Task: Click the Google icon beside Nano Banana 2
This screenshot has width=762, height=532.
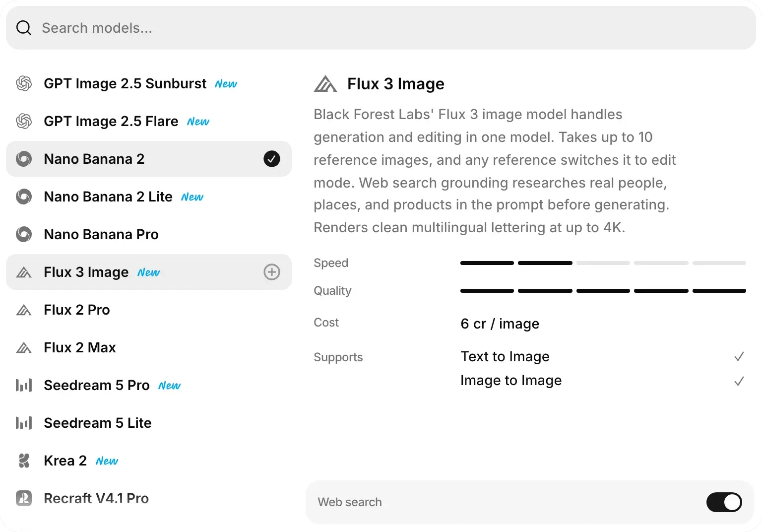Action: coord(24,159)
